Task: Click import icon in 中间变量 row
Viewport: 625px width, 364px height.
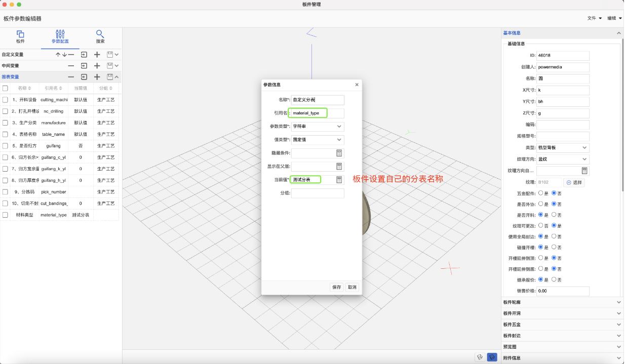Action: tap(84, 66)
